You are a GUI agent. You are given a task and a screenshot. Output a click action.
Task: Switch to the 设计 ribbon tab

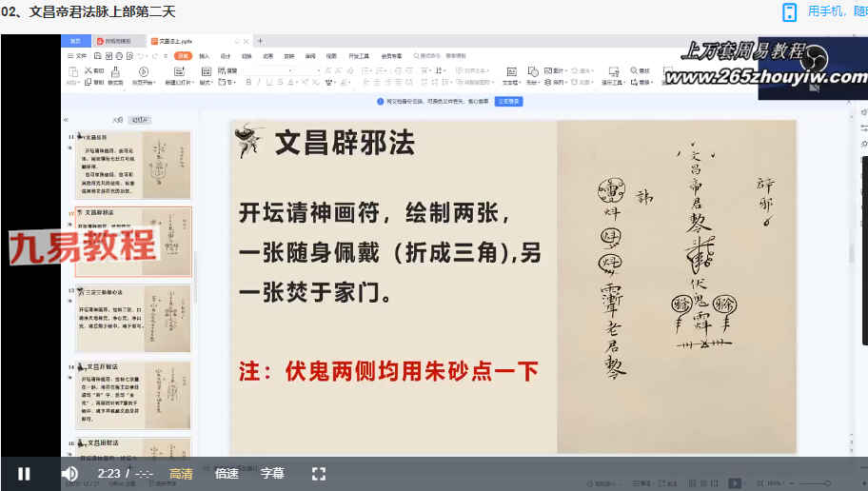pos(226,56)
